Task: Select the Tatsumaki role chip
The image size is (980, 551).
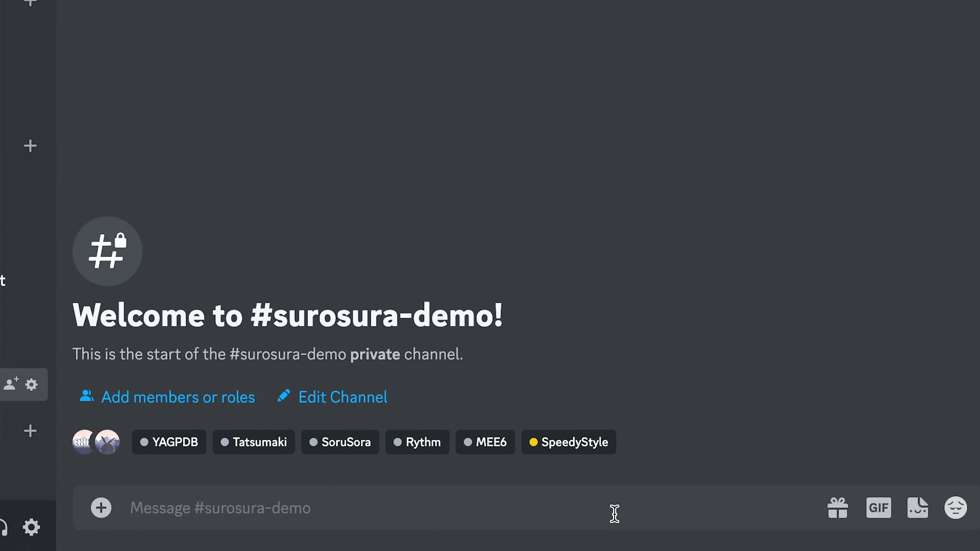Action: point(253,442)
